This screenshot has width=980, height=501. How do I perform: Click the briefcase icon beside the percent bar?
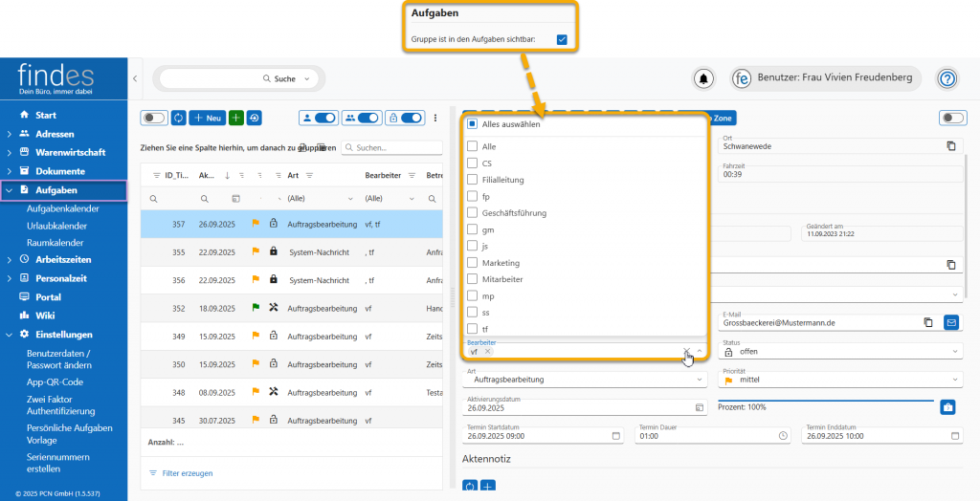coord(947,407)
